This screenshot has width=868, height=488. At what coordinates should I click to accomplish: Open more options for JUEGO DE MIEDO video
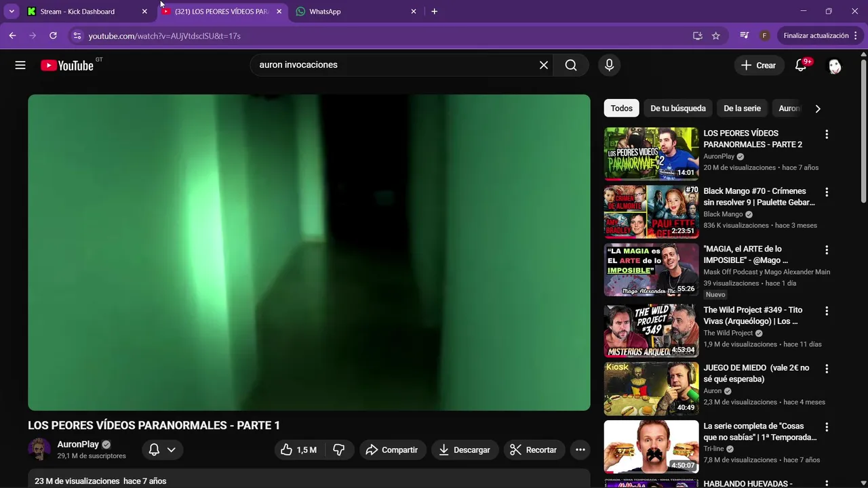point(827,369)
